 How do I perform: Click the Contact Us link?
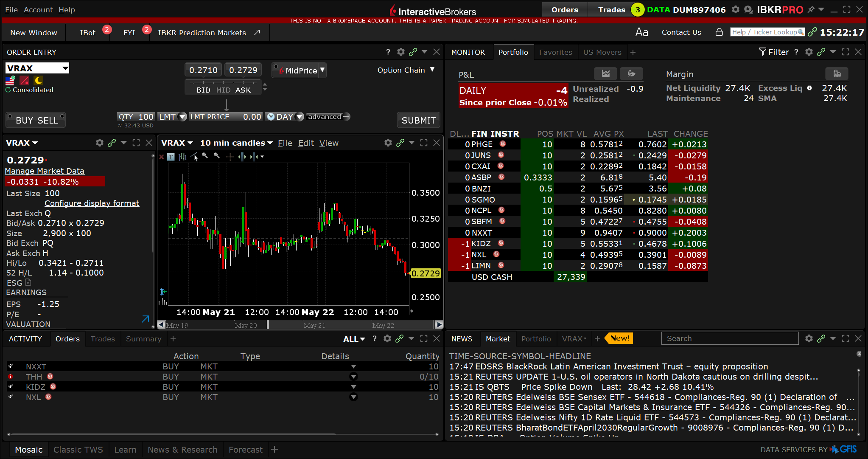pyautogui.click(x=681, y=32)
